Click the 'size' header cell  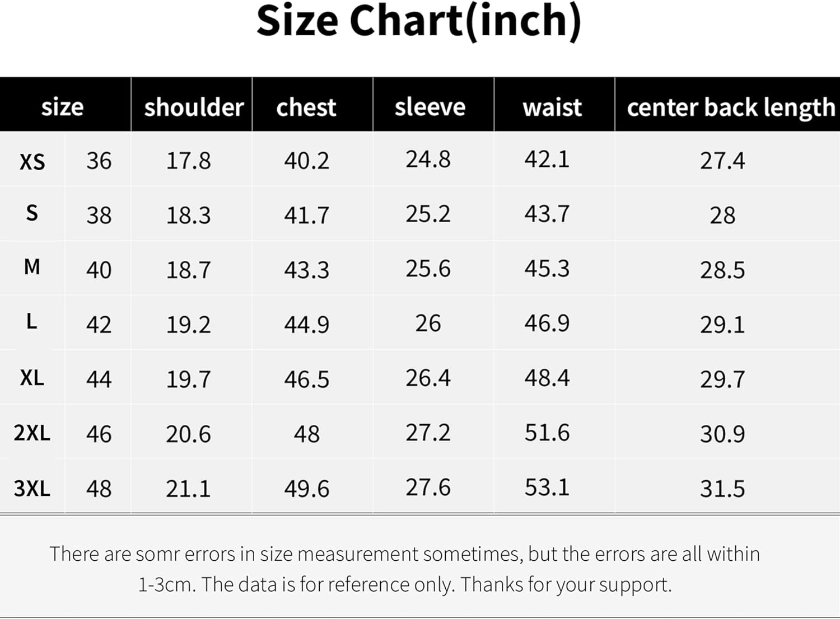pos(62,107)
